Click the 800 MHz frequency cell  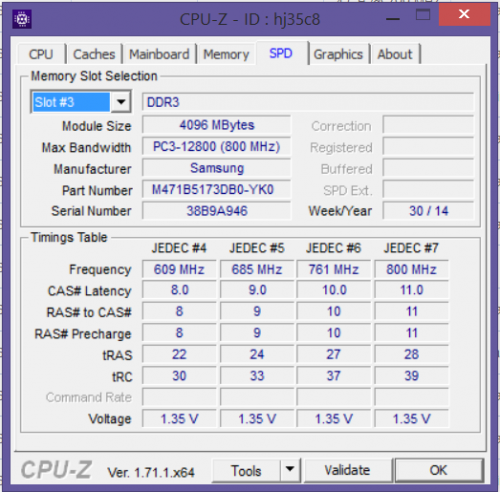tap(411, 269)
